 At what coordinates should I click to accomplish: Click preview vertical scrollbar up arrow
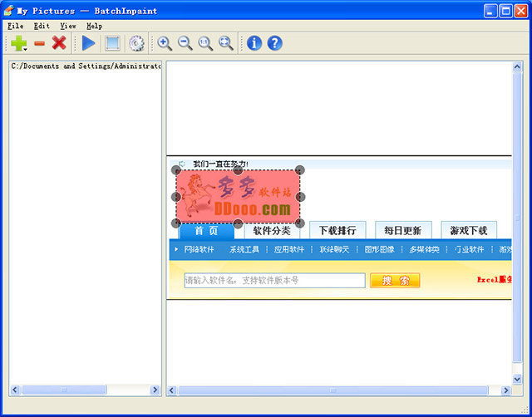(x=517, y=66)
